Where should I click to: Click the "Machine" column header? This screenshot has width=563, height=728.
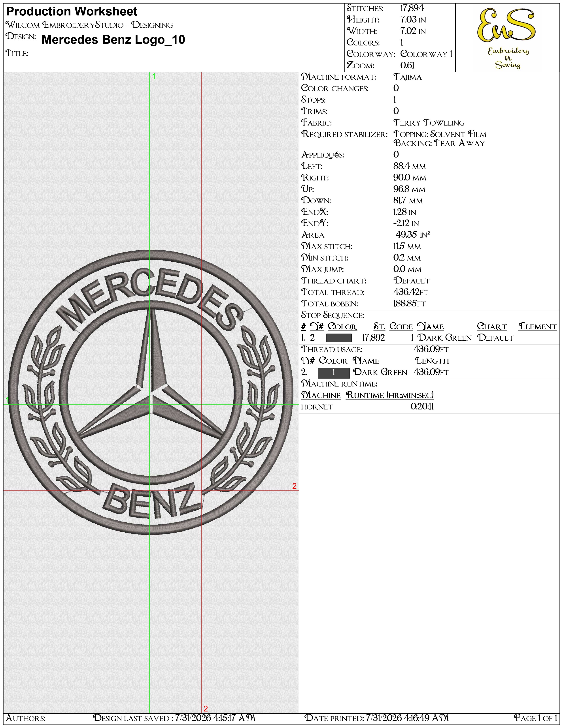click(x=321, y=395)
